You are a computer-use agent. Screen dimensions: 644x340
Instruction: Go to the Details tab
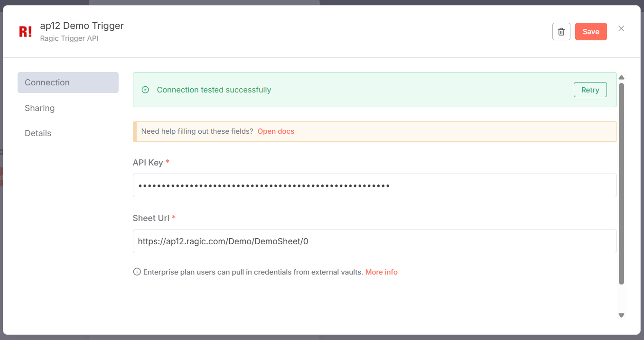[x=38, y=133]
